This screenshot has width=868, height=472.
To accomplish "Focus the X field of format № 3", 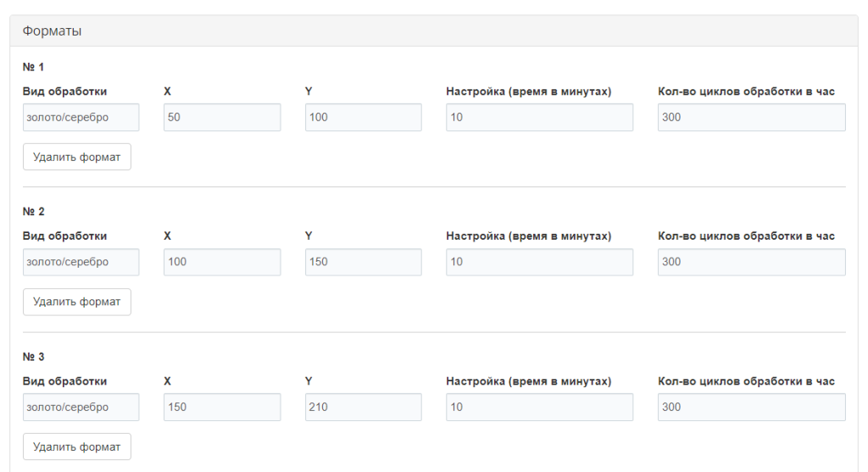I will tap(221, 408).
